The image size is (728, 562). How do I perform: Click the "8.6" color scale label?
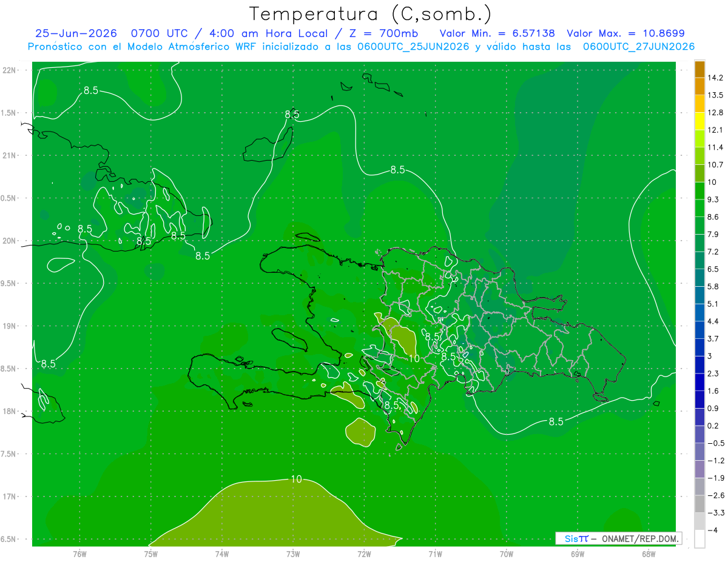point(713,216)
